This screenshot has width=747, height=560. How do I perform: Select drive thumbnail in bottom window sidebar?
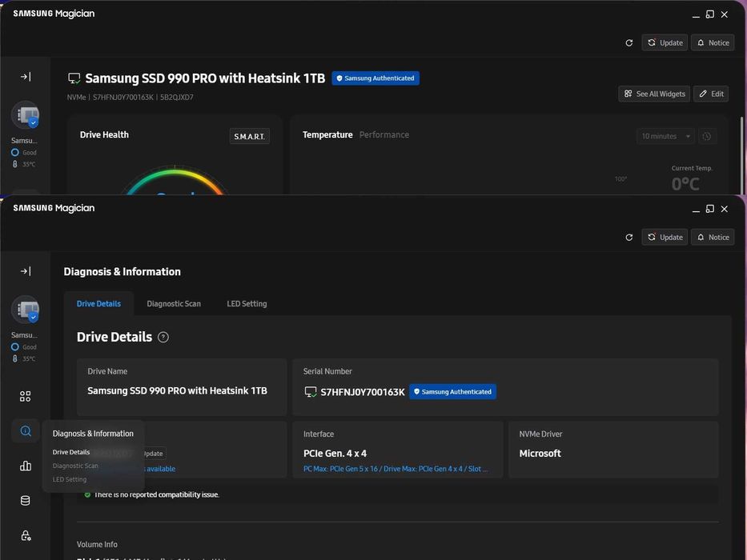tap(26, 309)
